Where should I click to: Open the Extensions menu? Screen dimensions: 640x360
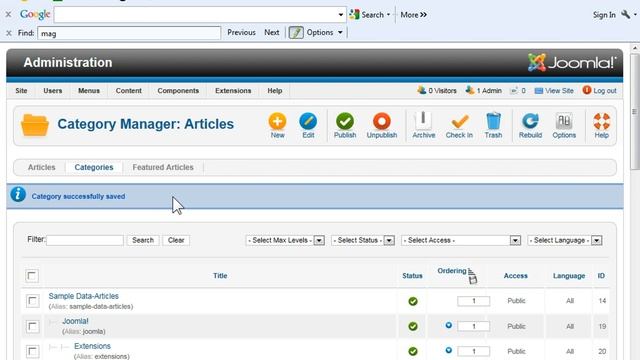point(233,91)
